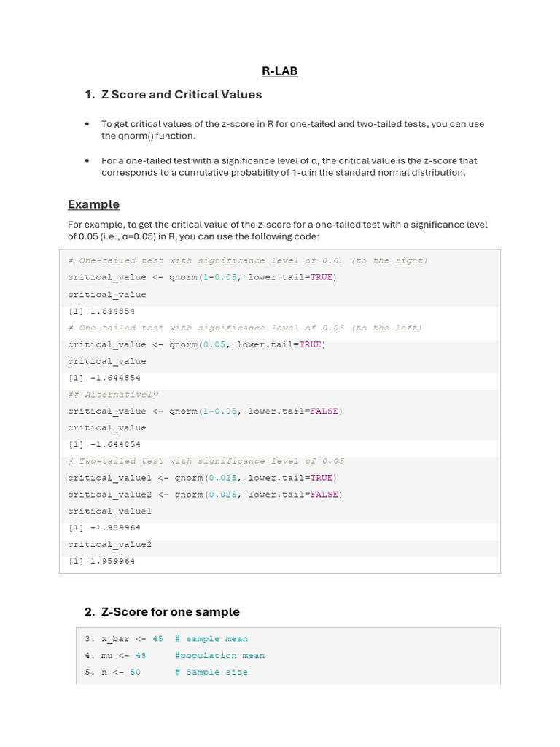The image size is (560, 747).
Task: Click the x_bar <- 45 code line
Action: coord(166,639)
